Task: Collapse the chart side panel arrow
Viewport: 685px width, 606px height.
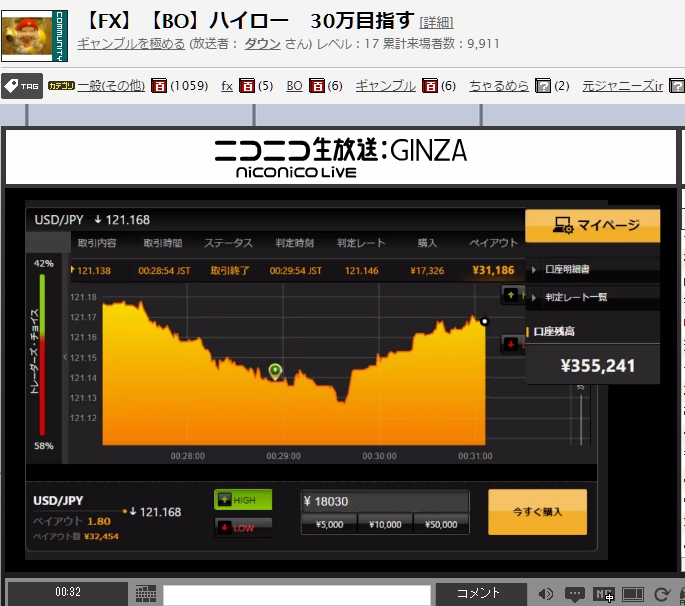Action: [x=65, y=357]
